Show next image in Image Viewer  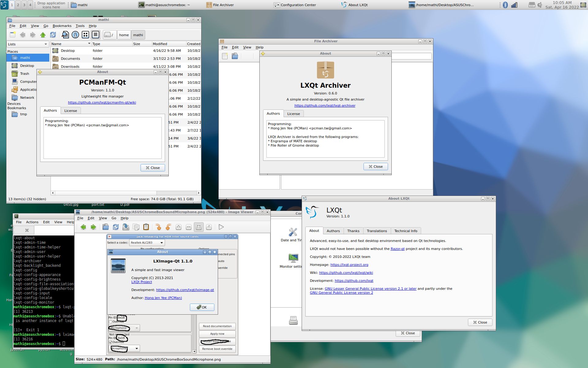point(93,227)
